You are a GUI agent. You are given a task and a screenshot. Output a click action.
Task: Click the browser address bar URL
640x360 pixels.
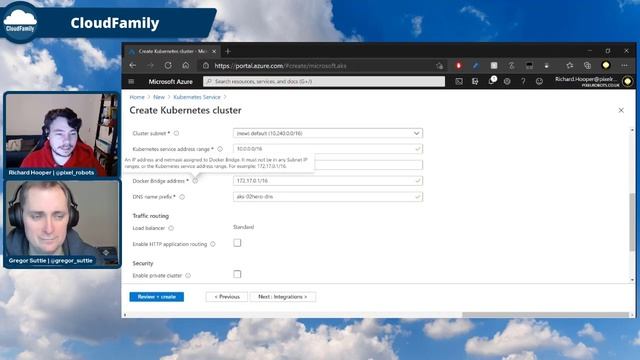[280, 66]
